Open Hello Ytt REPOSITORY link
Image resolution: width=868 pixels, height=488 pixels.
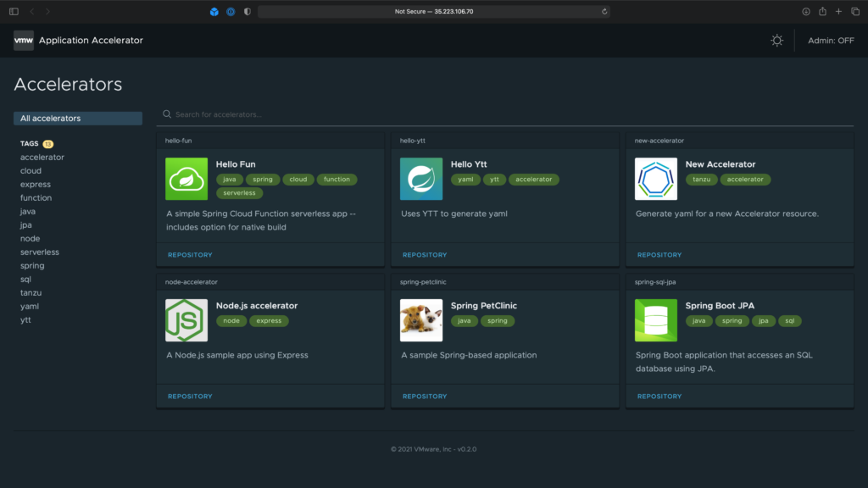(425, 255)
